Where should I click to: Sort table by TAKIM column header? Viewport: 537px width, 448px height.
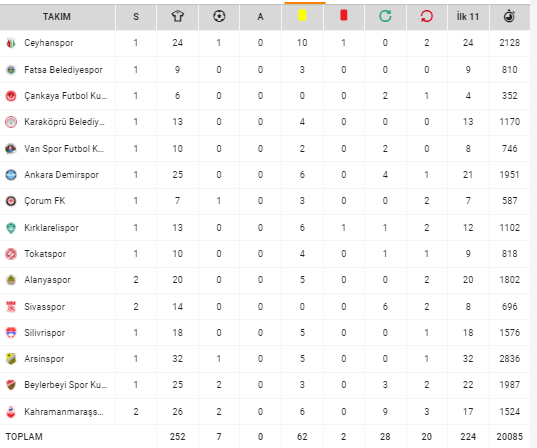point(57,17)
